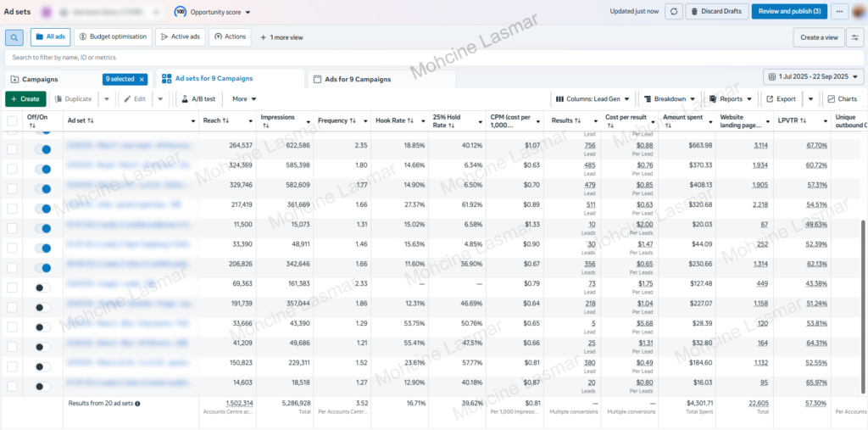Open the date range dropdown
Image resolution: width=868 pixels, height=430 pixels.
click(813, 77)
